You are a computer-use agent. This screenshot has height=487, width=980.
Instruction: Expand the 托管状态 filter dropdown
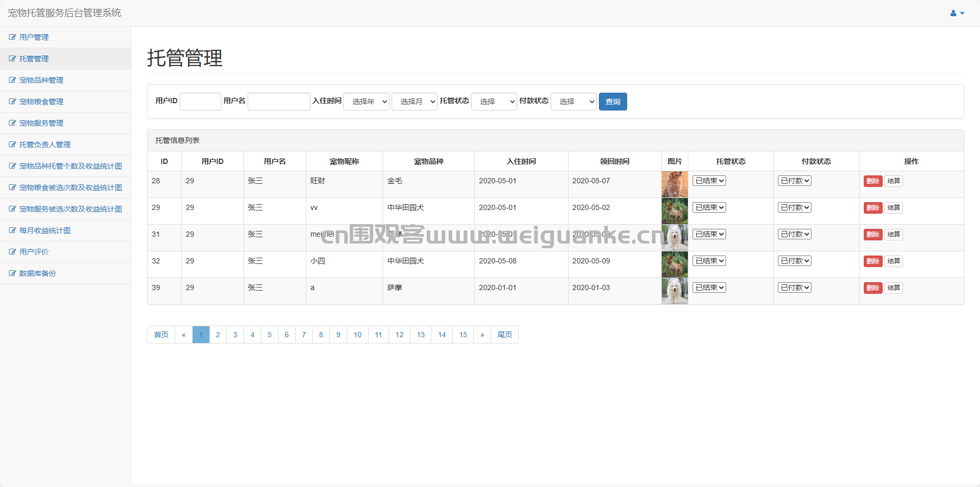tap(494, 102)
